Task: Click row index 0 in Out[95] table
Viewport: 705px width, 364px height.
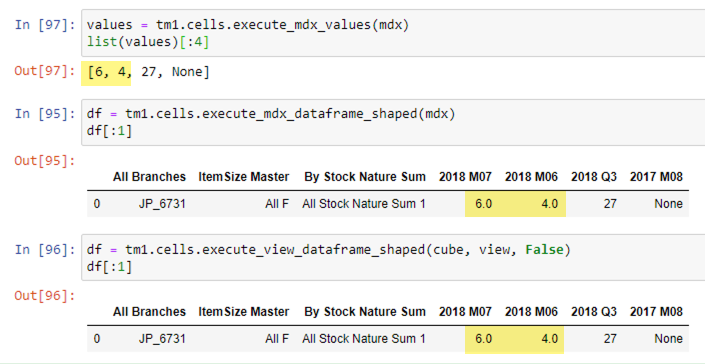Action: click(x=97, y=204)
